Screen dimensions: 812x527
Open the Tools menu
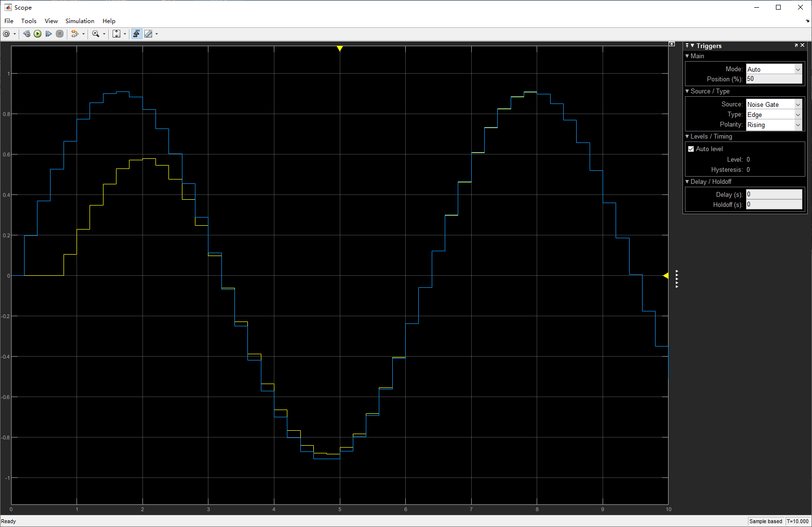[x=28, y=21]
